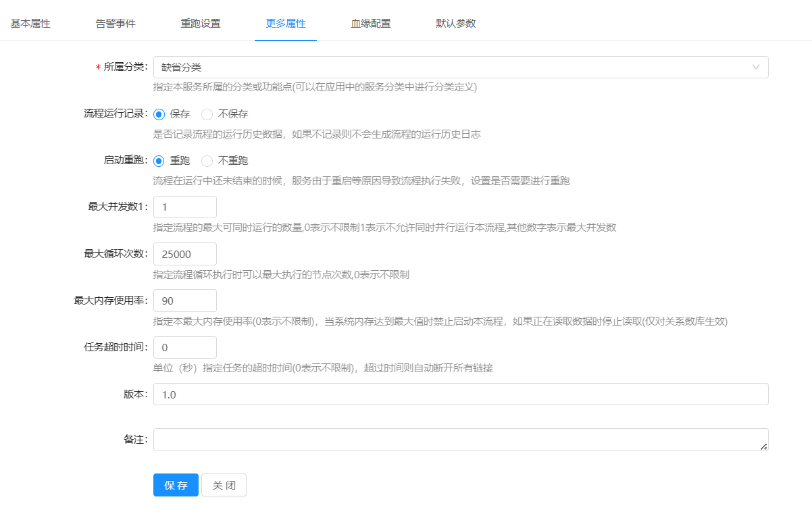Image resolution: width=812 pixels, height=514 pixels.
Task: Click the blue 保存 button
Action: pyautogui.click(x=176, y=485)
